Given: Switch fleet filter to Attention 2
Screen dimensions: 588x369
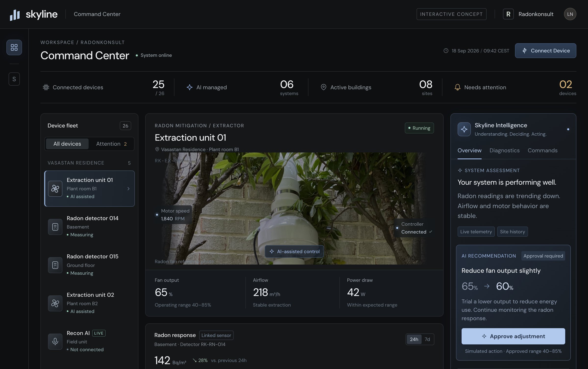Looking at the screenshot, I should [111, 144].
